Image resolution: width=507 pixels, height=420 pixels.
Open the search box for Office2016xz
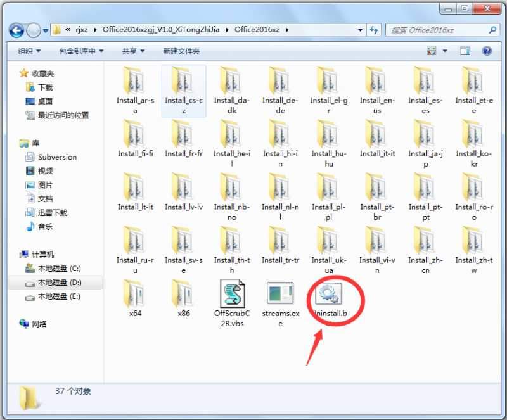(x=444, y=30)
